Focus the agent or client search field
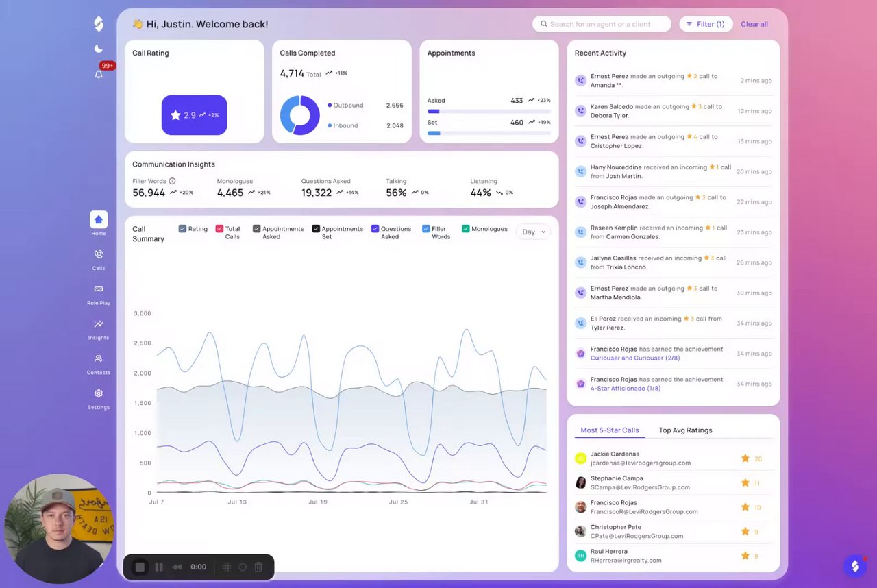The width and height of the screenshot is (877, 588). pos(602,24)
